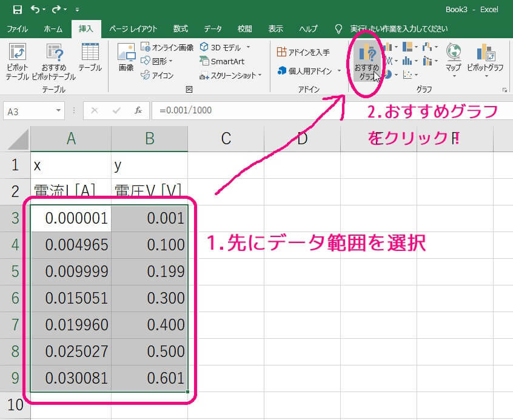Click the Icons (アイコン) button

[157, 76]
